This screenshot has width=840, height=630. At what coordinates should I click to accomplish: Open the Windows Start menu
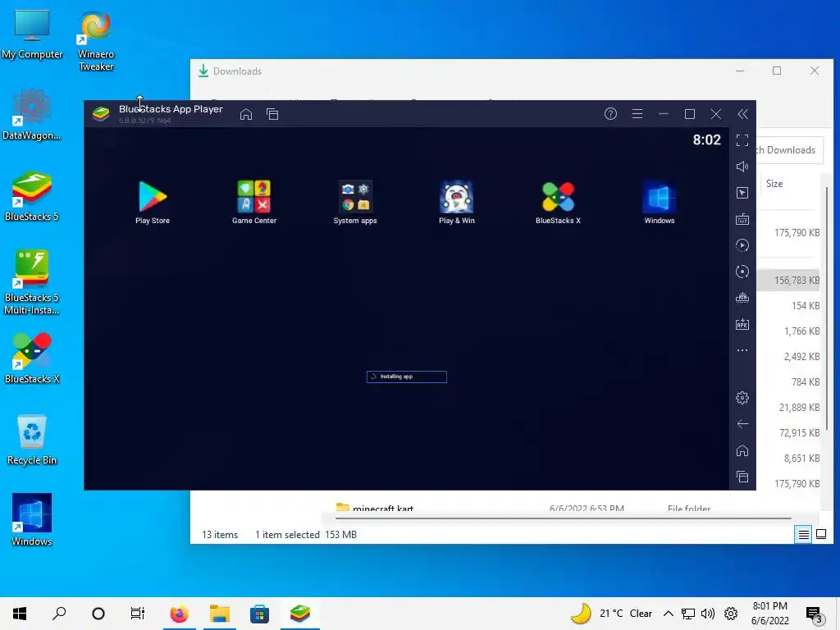[x=20, y=614]
